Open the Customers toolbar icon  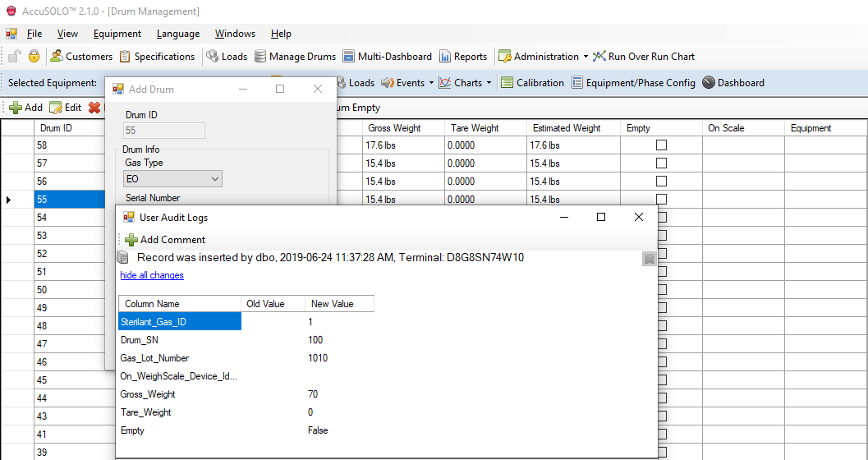pos(80,57)
